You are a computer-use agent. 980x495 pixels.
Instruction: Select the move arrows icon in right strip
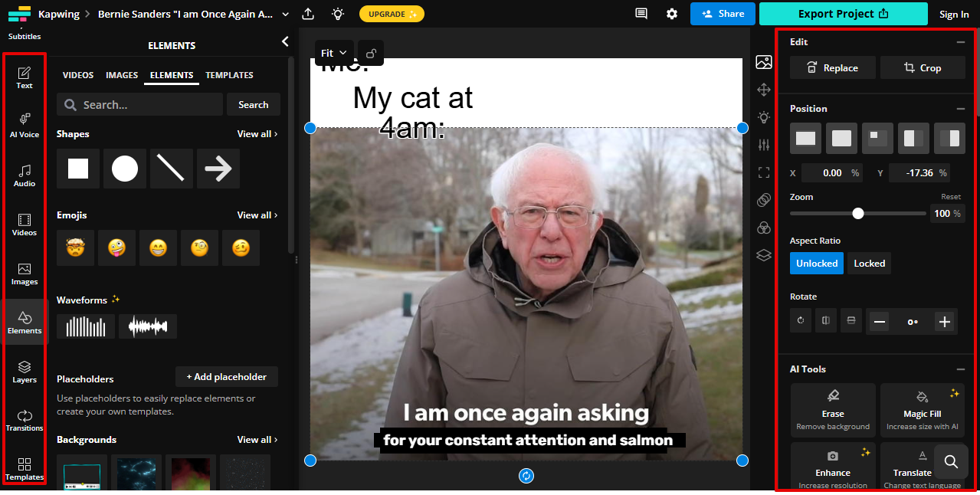[763, 90]
